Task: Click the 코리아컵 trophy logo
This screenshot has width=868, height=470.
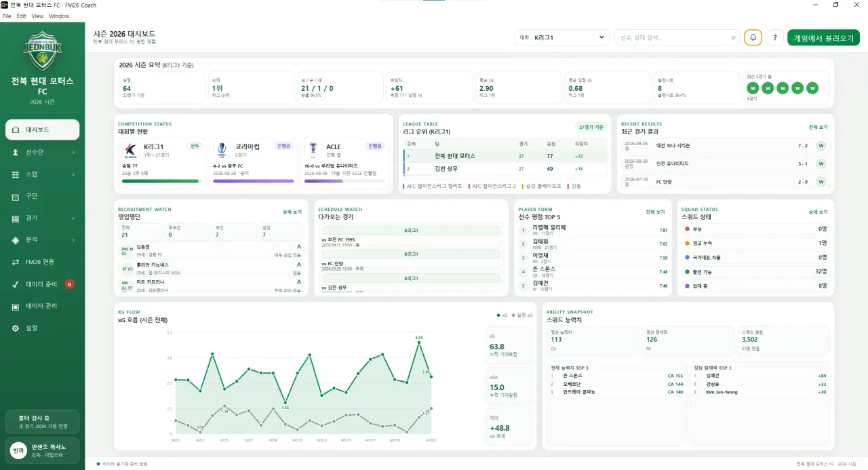Action: pyautogui.click(x=222, y=150)
